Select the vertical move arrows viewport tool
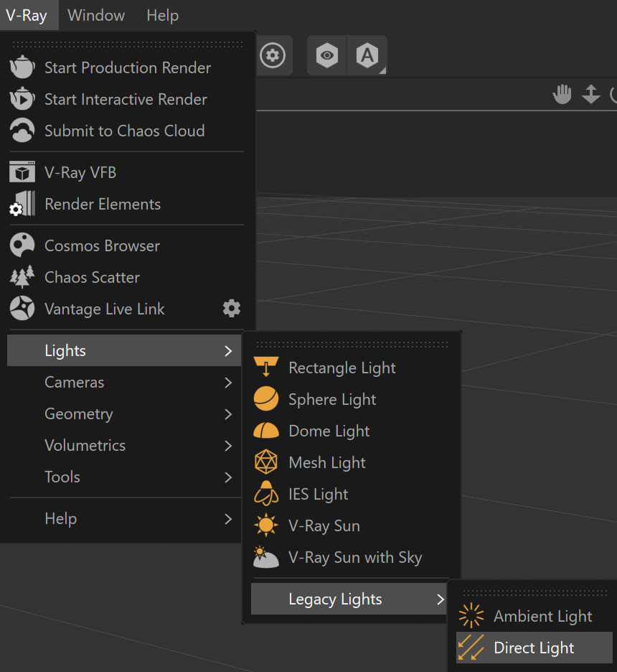 tap(591, 94)
